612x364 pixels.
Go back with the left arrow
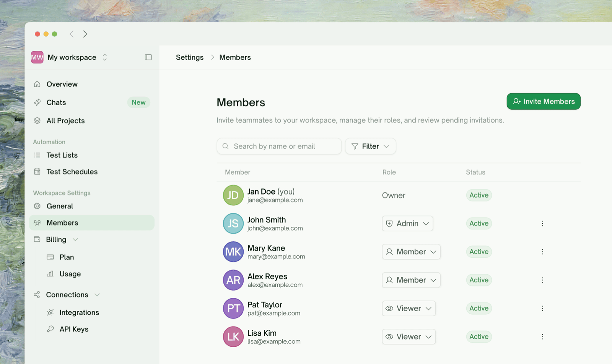[x=72, y=34]
